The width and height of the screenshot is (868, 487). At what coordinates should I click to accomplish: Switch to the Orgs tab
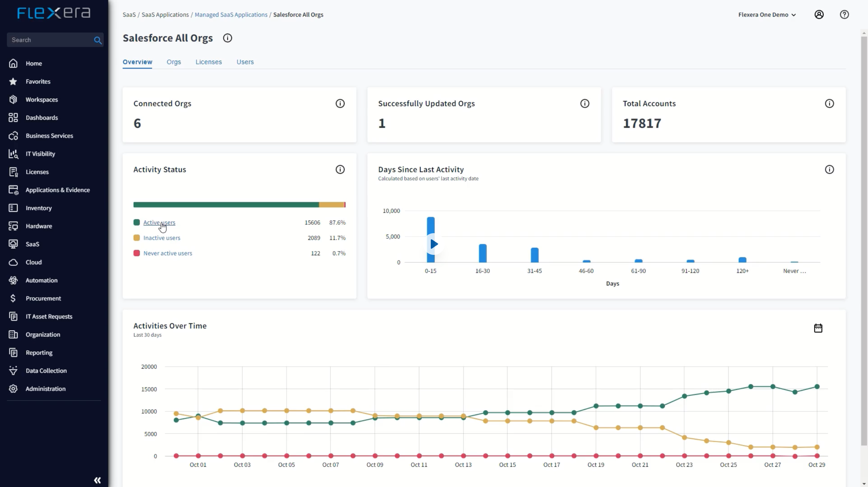coord(174,62)
